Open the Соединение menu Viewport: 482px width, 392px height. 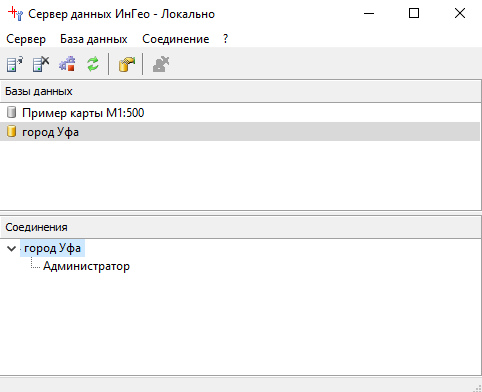click(x=176, y=39)
